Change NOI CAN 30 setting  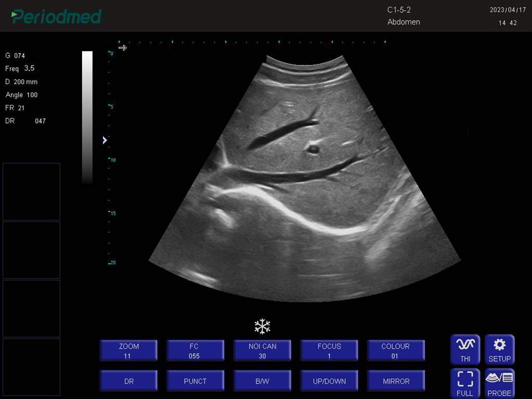pyautogui.click(x=262, y=351)
